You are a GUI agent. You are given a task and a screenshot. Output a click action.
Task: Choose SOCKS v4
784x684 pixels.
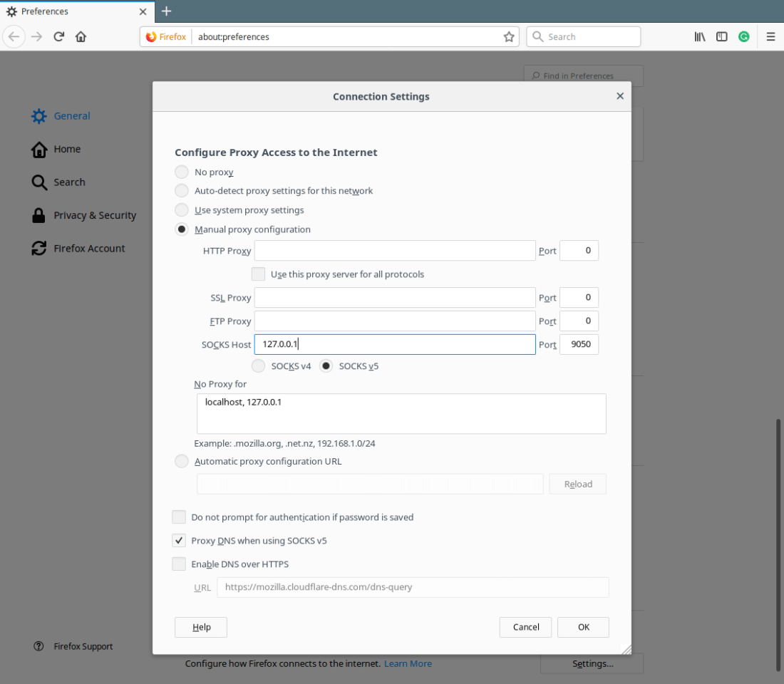coord(258,366)
